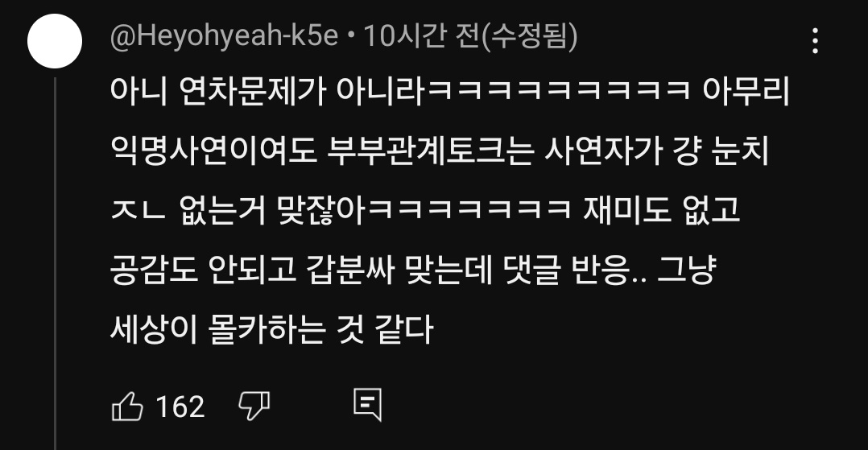
Task: Click the (수정됨) edited label
Action: 529,36
